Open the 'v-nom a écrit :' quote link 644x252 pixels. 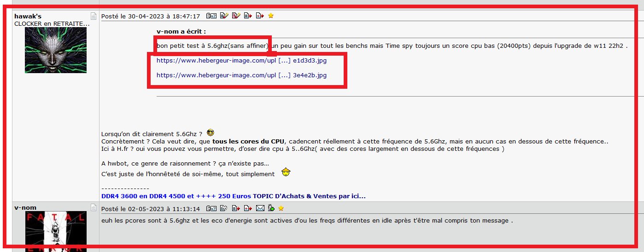click(x=181, y=32)
